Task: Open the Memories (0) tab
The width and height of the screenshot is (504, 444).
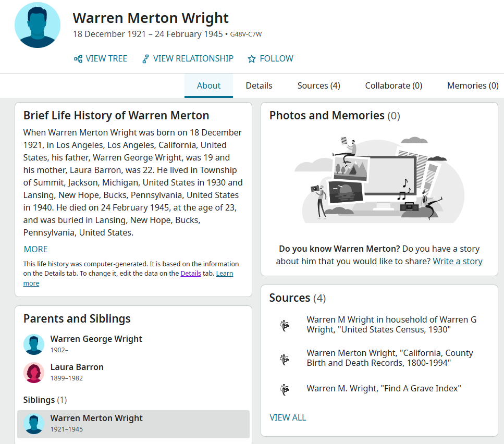Action: tap(472, 86)
